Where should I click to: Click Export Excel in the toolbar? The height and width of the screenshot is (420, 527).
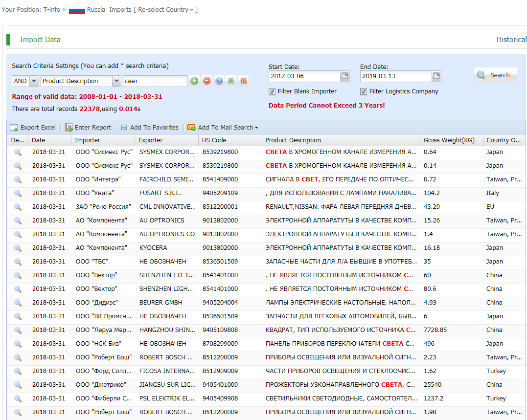pos(33,128)
